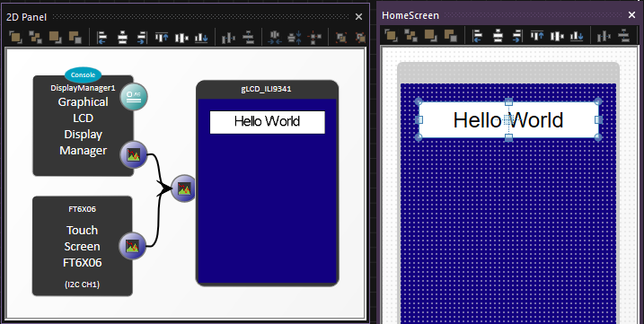Click Send Backward icon in HomeScreen toolbar
644x324 pixels.
451,36
